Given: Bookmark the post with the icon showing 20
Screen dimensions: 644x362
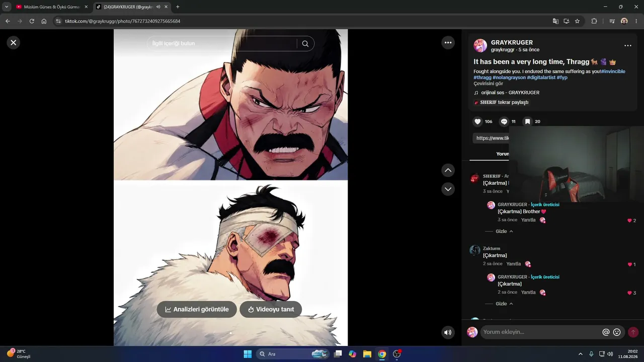Looking at the screenshot, I should 527,122.
